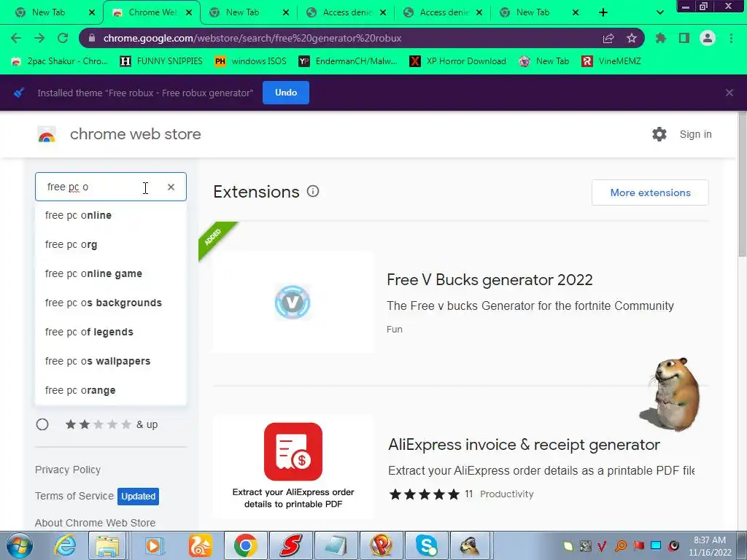Viewport: 747px width, 560px height.
Task: Click the address bar URL
Action: (x=252, y=38)
